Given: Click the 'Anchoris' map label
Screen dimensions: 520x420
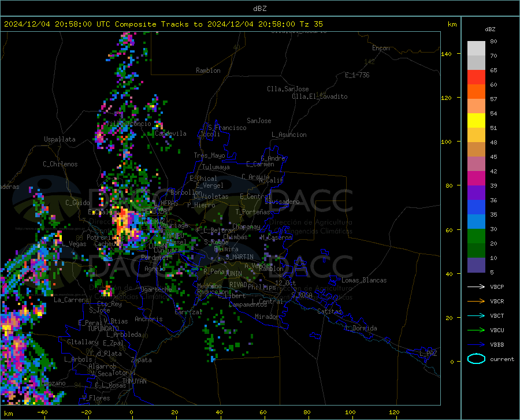Looking at the screenshot, I should coord(148,319).
